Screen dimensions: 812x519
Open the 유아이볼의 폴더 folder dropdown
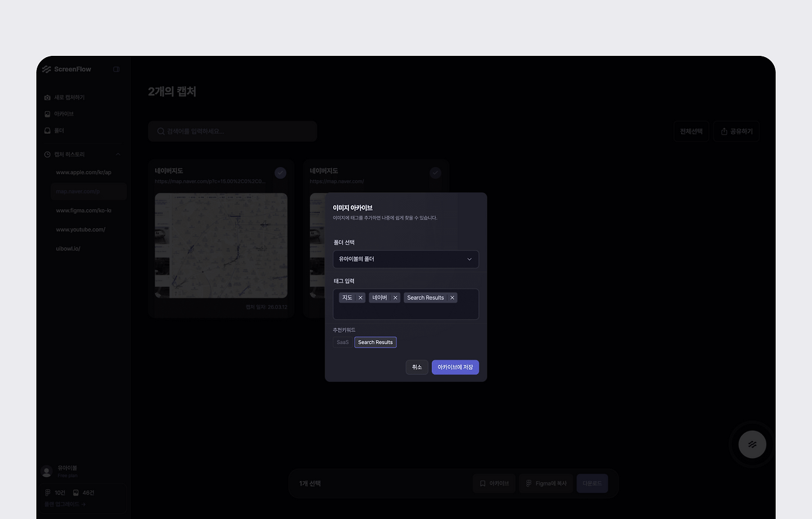tap(405, 259)
